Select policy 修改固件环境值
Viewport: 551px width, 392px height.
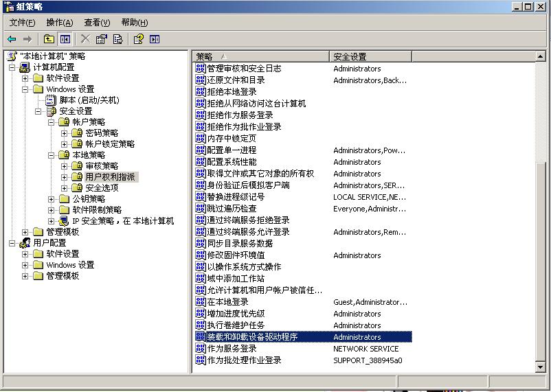point(236,255)
